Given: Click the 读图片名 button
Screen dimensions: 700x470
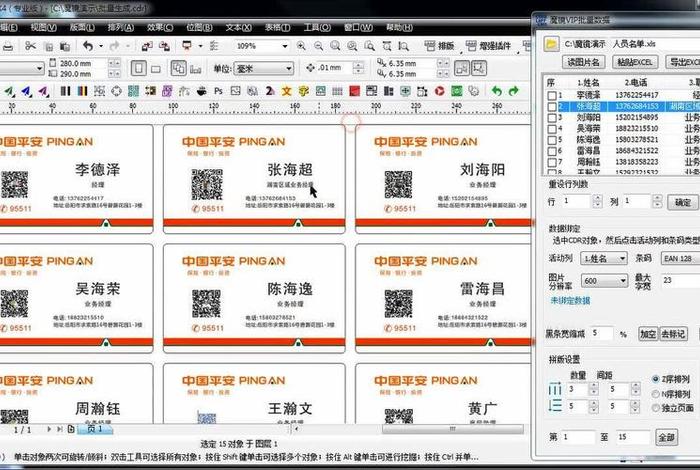Looking at the screenshot, I should click(583, 62).
